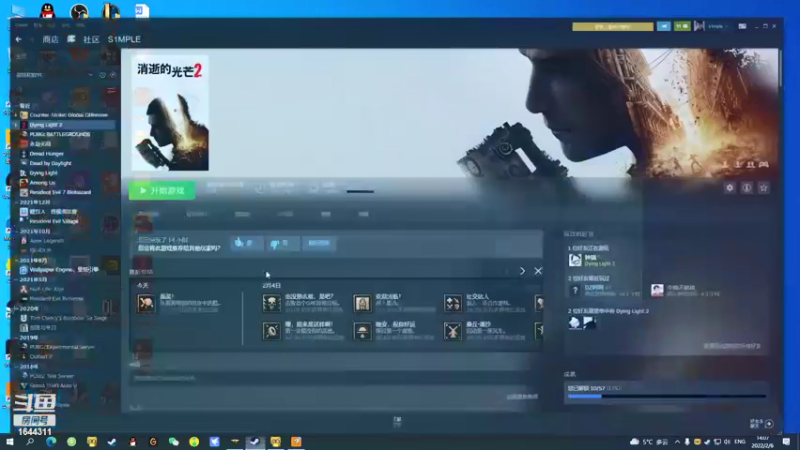Open the account name dropdown in title bar

click(718, 27)
